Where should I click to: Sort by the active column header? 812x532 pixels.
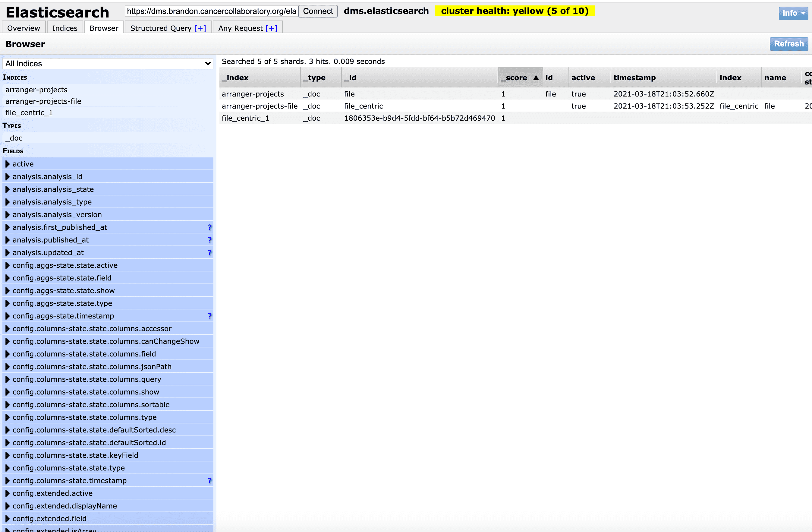pos(590,78)
